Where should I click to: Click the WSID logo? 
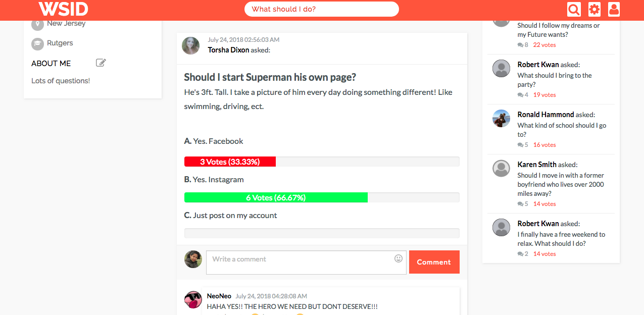63,9
